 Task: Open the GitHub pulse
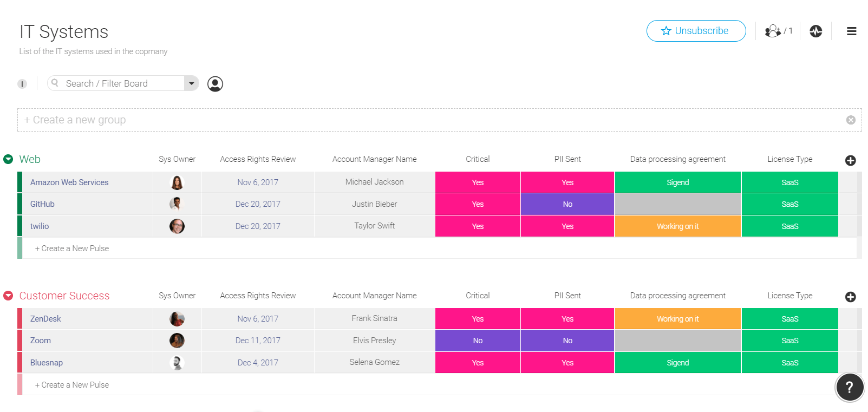pos(42,204)
